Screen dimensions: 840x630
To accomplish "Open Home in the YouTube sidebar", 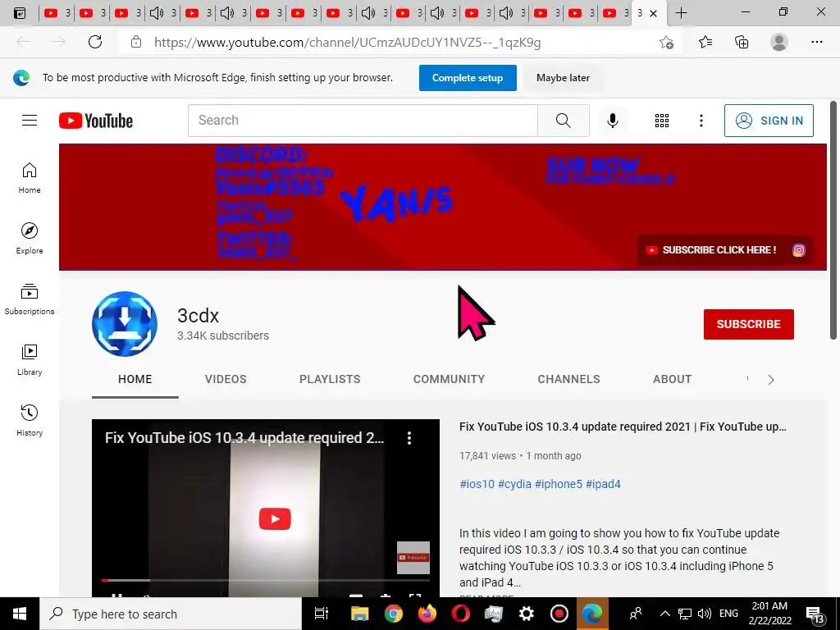I will 30,178.
